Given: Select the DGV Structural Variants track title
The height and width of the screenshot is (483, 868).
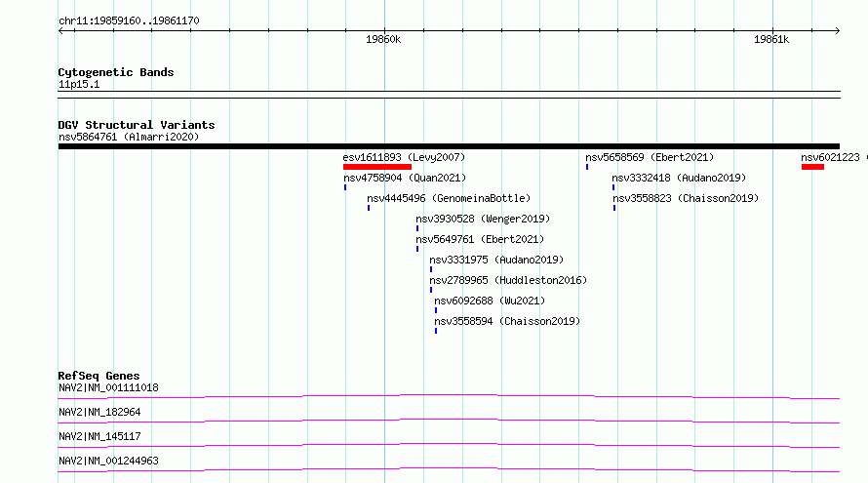Looking at the screenshot, I should [137, 125].
